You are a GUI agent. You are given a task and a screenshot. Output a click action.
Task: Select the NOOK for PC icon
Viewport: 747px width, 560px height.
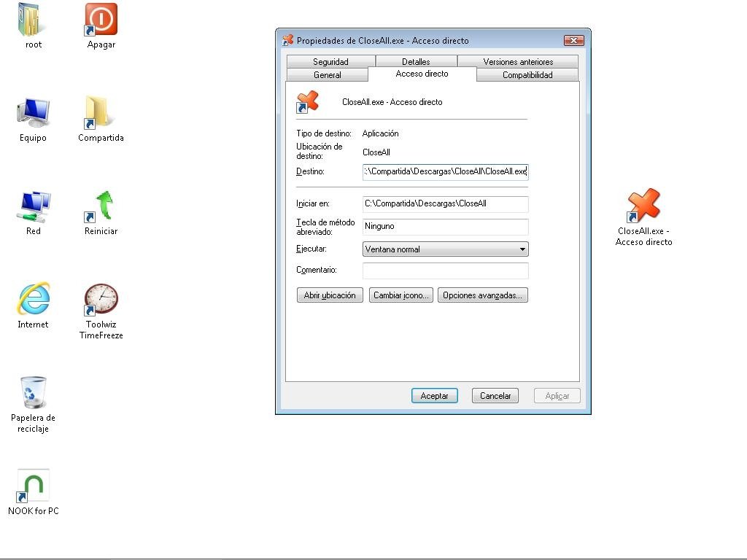[33, 486]
